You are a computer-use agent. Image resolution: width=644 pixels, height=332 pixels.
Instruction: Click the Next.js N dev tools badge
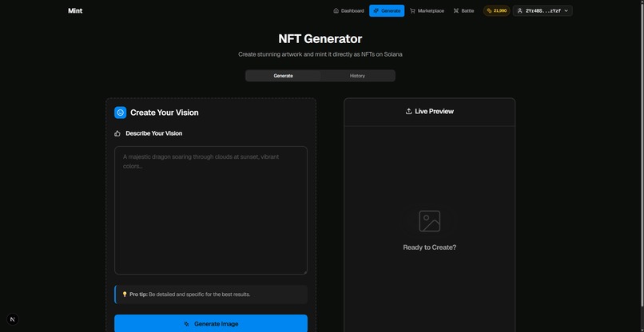[13, 319]
